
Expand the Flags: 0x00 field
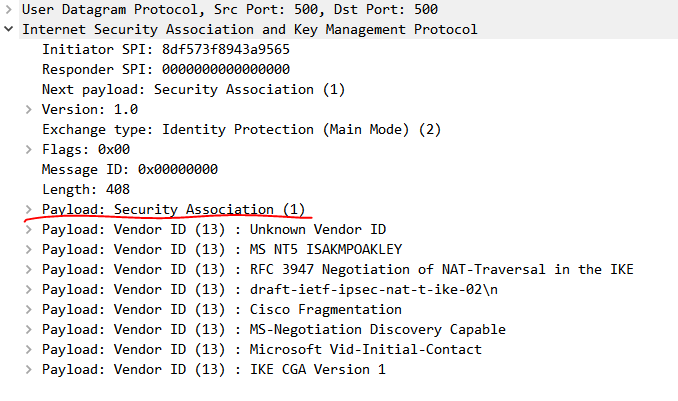point(29,150)
